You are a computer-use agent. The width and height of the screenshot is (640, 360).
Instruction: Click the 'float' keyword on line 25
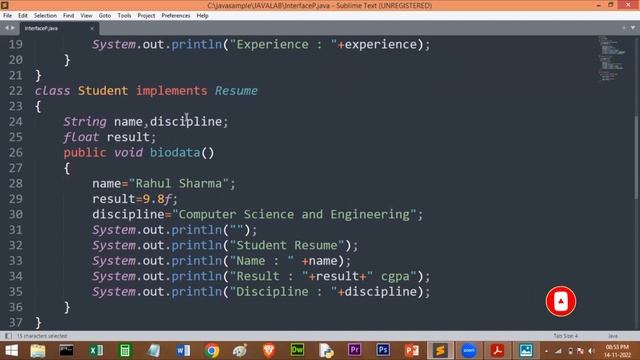click(x=81, y=137)
